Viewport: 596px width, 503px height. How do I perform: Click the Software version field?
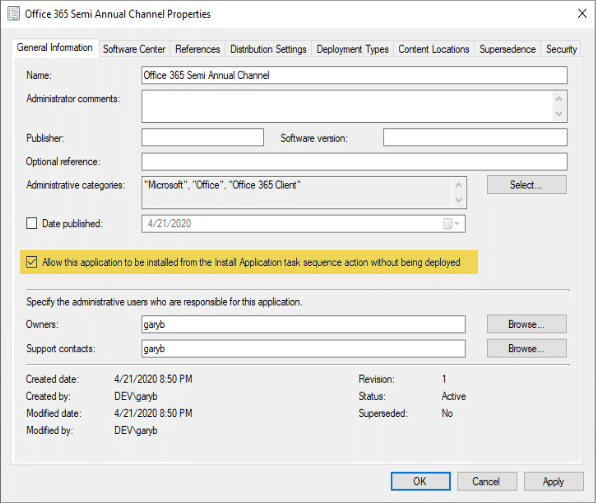click(475, 138)
